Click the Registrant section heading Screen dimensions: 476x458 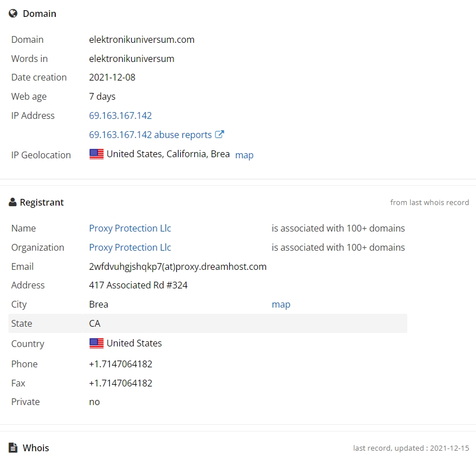[x=42, y=202]
